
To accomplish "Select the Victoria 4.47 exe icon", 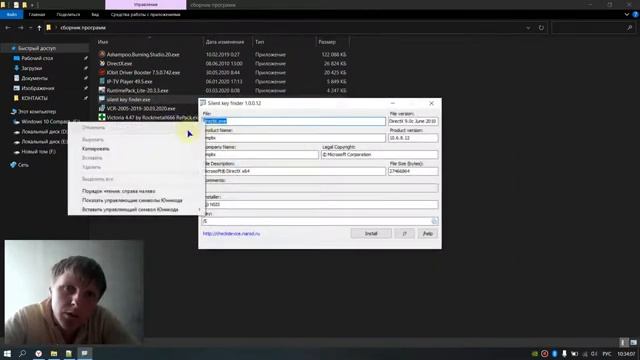I will [x=102, y=117].
